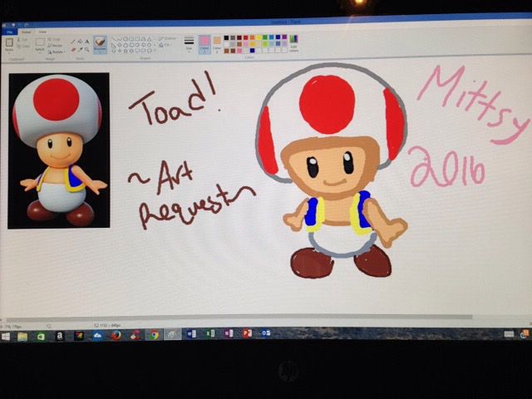
Task: Open the Edit colors rainbow icon
Action: (x=293, y=39)
